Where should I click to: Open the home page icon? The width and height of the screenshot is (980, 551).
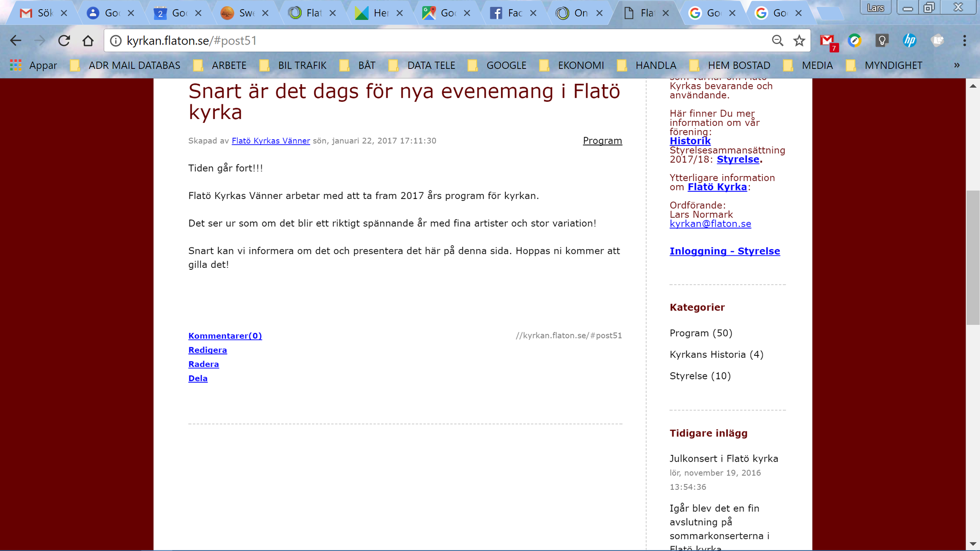88,41
